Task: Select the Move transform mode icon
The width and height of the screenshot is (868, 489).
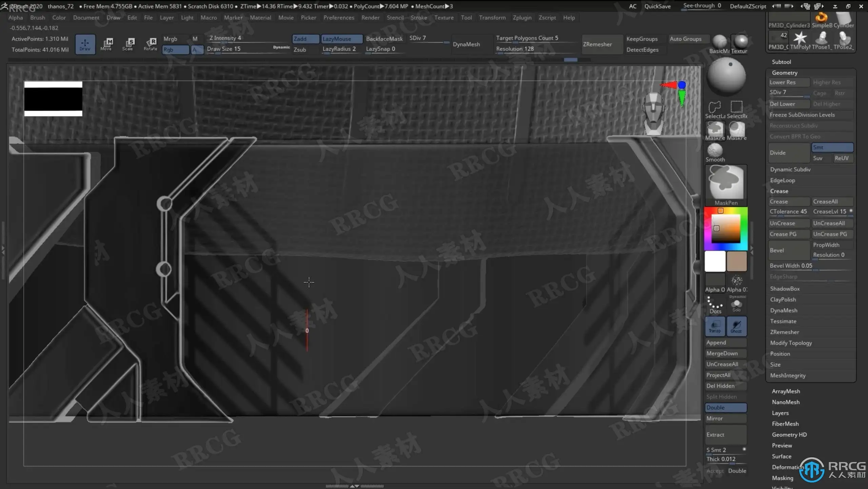Action: coord(106,43)
